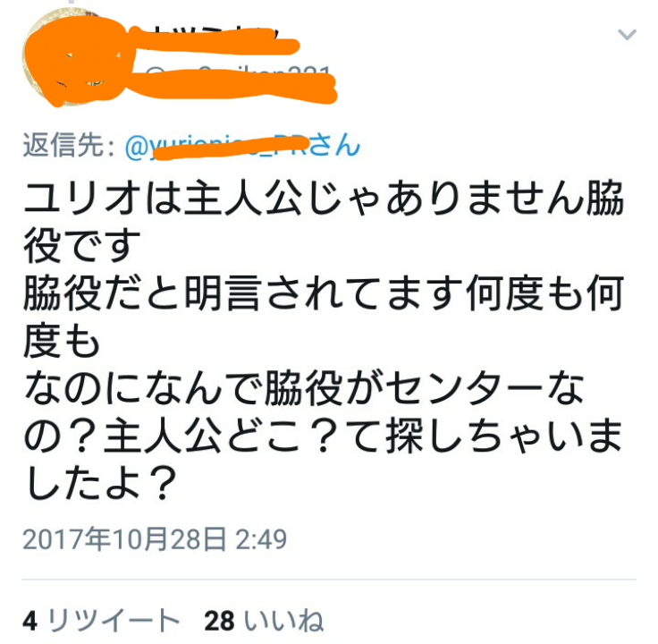View the 4 リツイート retweeters list
The height and width of the screenshot is (644, 658).
tap(101, 621)
